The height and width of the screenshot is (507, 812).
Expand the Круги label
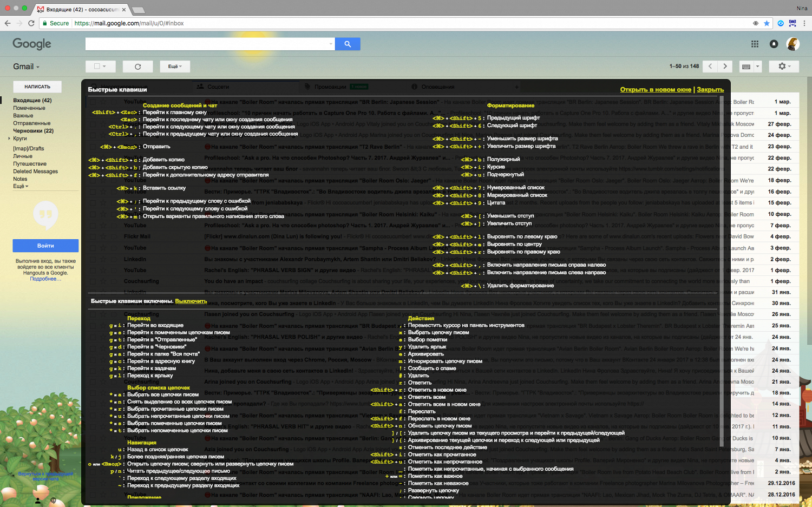[x=9, y=139]
